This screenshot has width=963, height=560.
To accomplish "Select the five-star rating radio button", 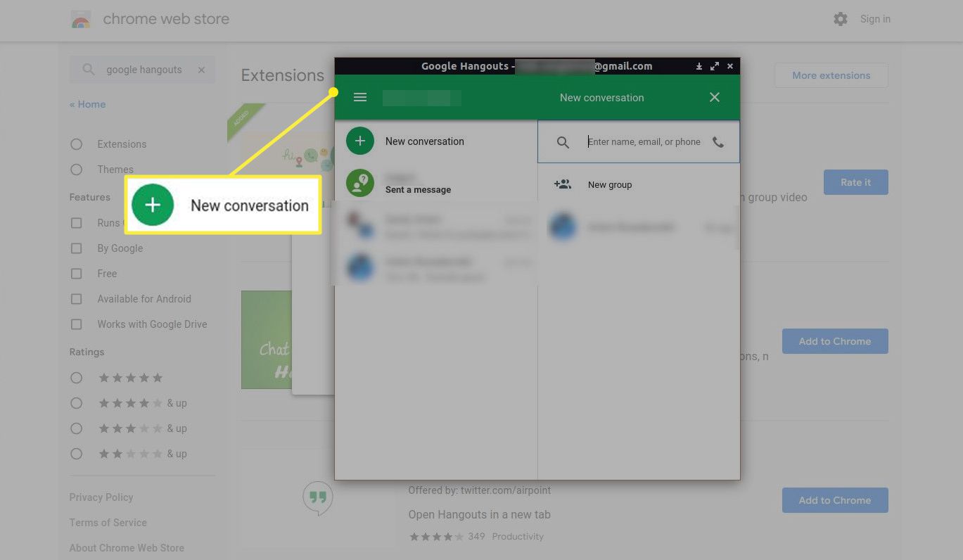I will coord(76,378).
